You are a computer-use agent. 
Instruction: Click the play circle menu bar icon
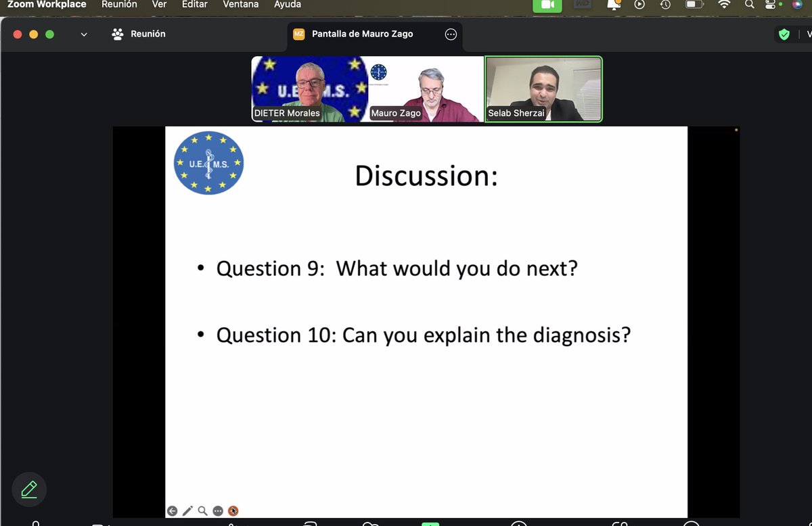tap(639, 5)
